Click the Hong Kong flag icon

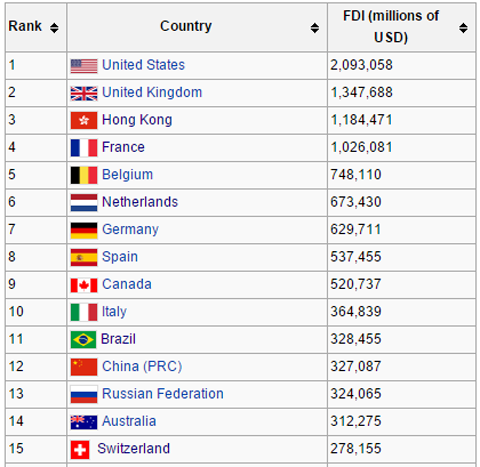pos(84,120)
